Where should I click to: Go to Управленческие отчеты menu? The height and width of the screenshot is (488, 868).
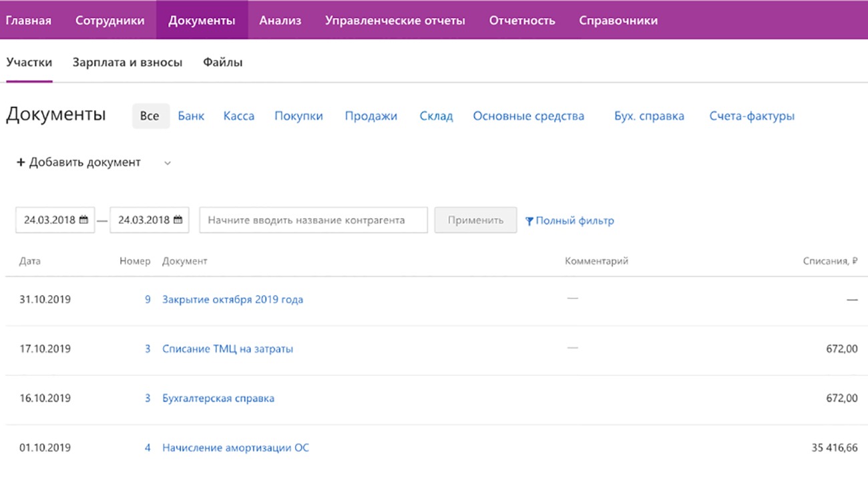click(x=395, y=20)
